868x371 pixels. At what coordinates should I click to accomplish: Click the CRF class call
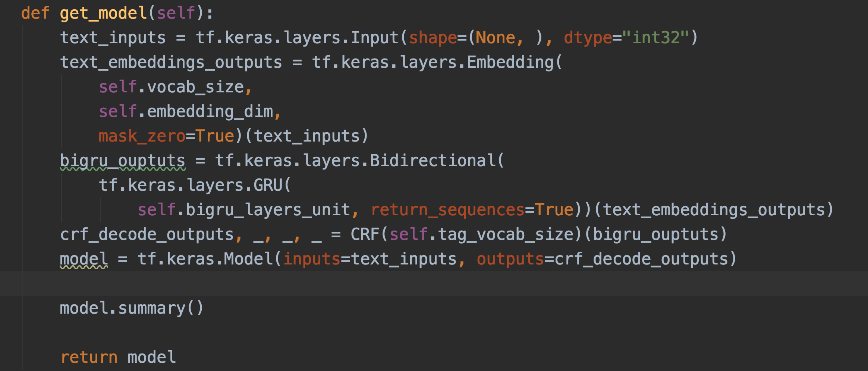[x=365, y=235]
